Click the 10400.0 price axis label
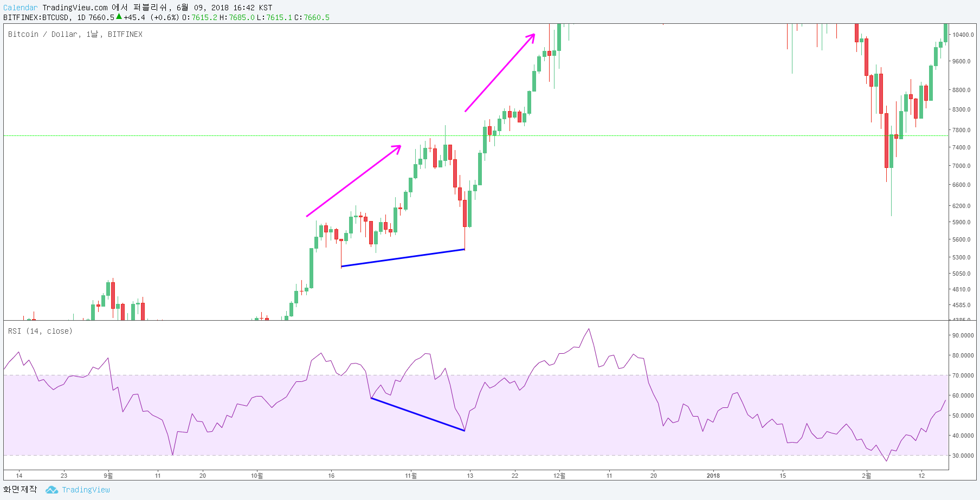 [x=963, y=35]
